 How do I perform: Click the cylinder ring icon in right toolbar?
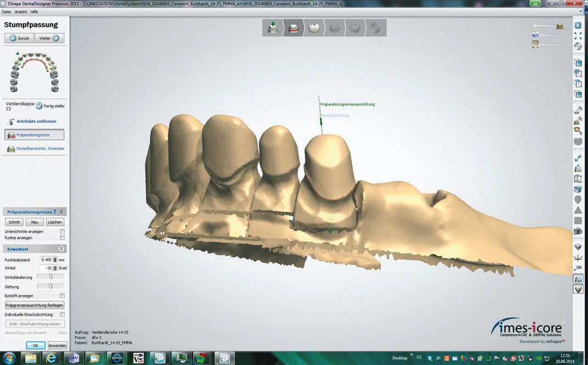[578, 189]
